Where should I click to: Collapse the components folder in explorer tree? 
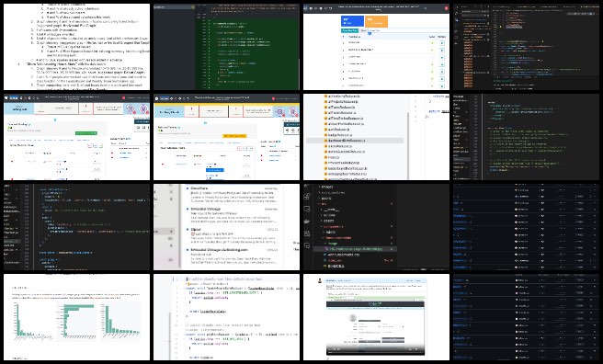click(333, 227)
